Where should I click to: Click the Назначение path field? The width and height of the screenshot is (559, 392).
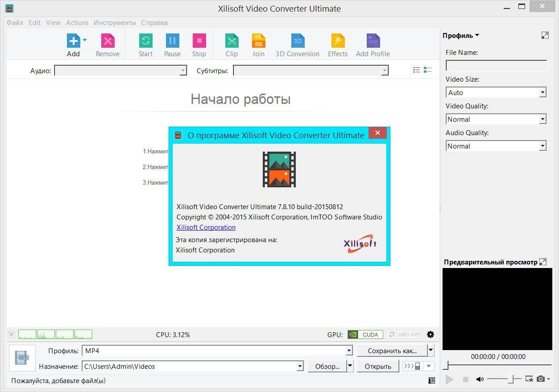point(193,367)
